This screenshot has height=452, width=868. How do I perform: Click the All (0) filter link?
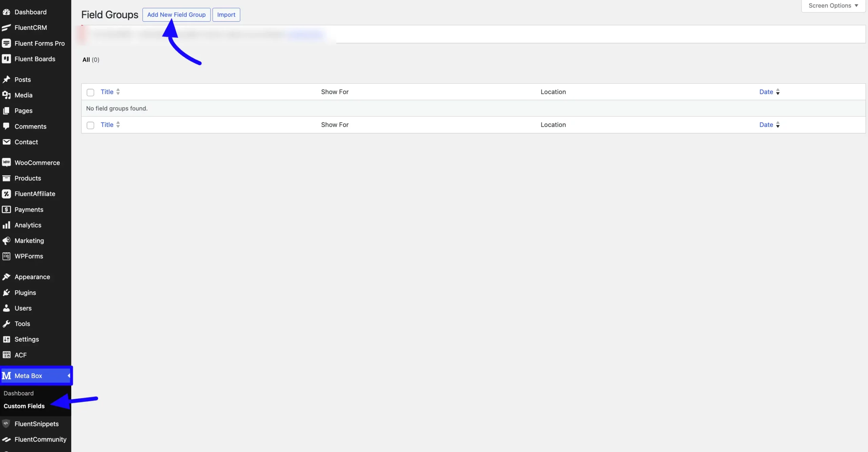tap(91, 60)
